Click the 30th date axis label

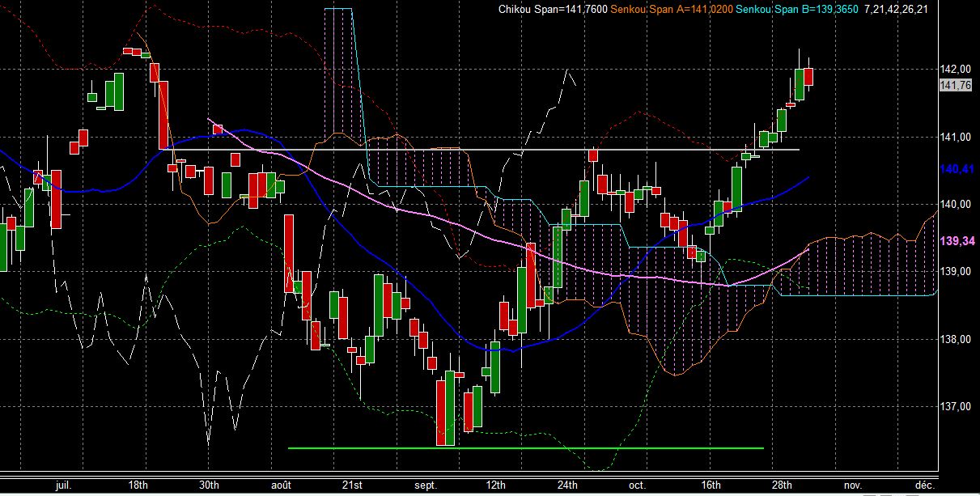click(210, 485)
